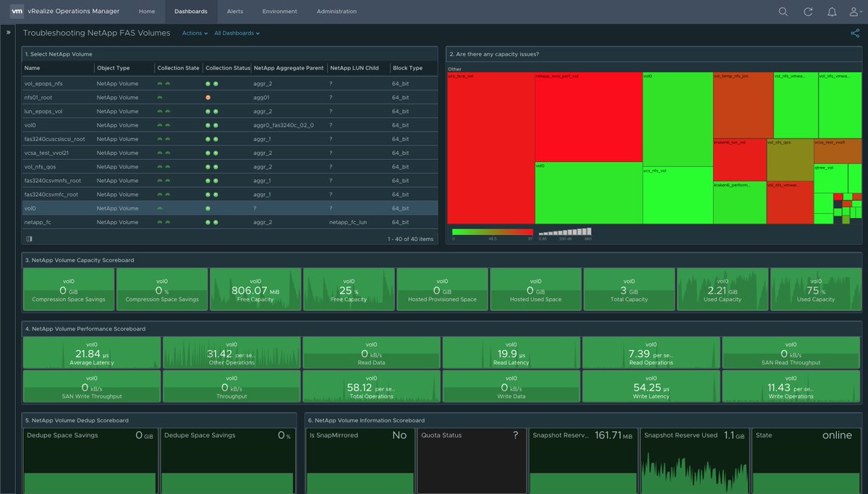The image size is (868, 494).
Task: Click the vol_temp_nfs_jon treemap block
Action: tap(743, 105)
